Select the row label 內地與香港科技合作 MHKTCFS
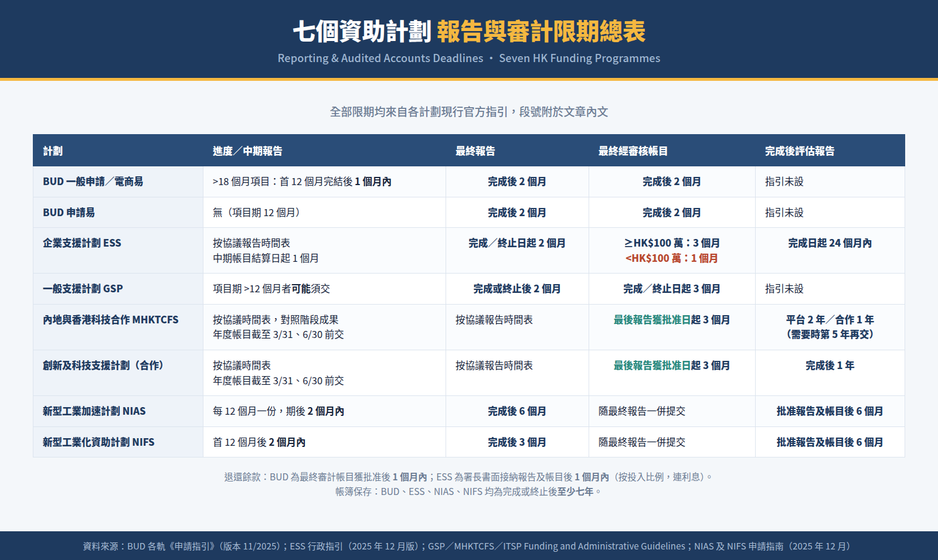Screen dimensions: 938x560 [110, 320]
